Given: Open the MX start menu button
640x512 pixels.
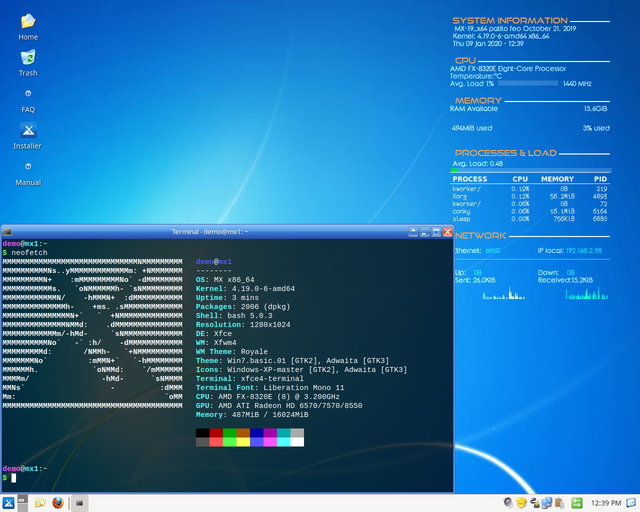Looking at the screenshot, I should 8,503.
